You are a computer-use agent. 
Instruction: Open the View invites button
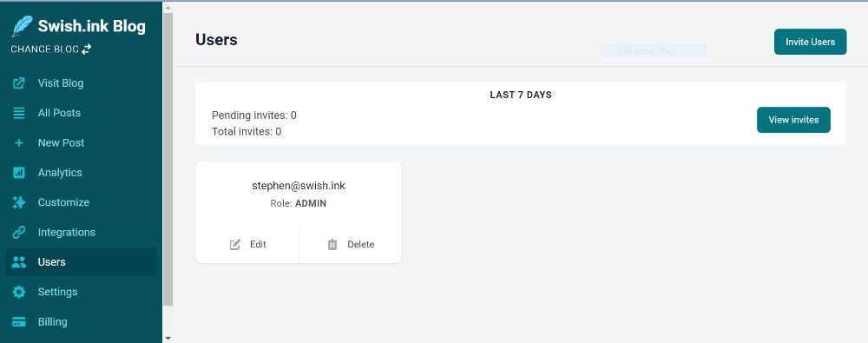click(x=793, y=120)
